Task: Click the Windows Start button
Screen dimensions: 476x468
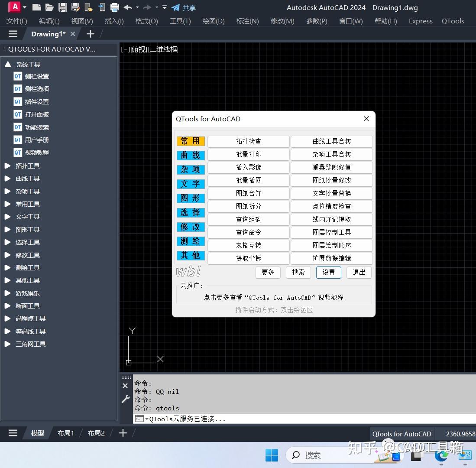Action: coord(272,455)
